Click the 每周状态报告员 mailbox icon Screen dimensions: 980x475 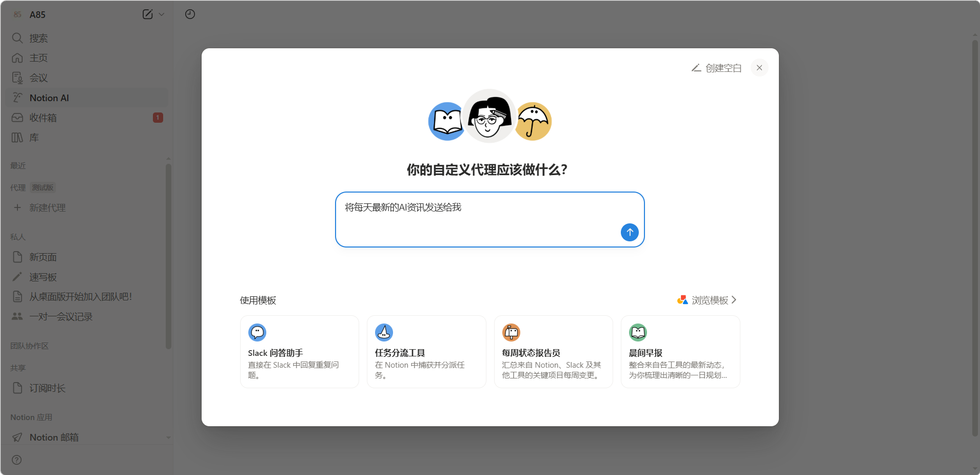click(x=511, y=332)
